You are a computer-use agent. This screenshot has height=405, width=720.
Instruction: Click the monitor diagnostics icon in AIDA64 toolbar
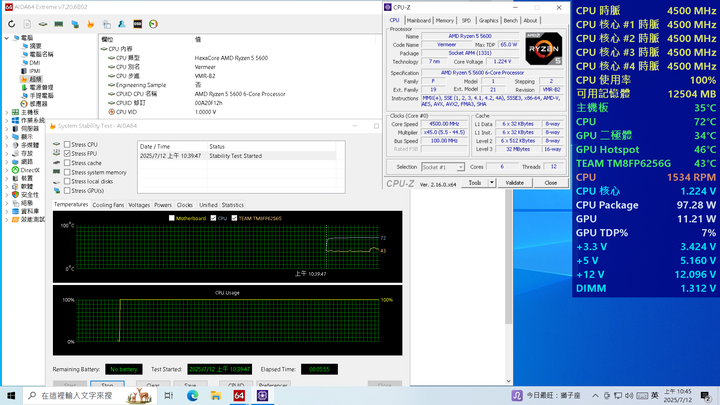[x=75, y=24]
